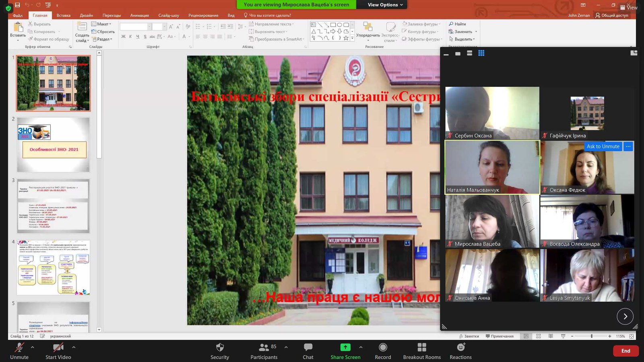Image resolution: width=644 pixels, height=362 pixels.
Task: Expand video options arrow beside Start Video
Action: (x=74, y=347)
